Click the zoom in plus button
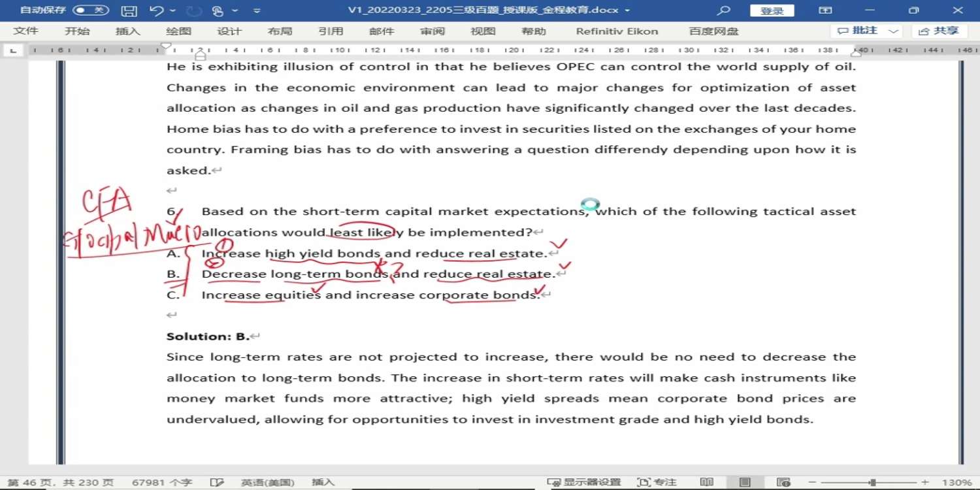The width and height of the screenshot is (980, 490). pos(925,483)
